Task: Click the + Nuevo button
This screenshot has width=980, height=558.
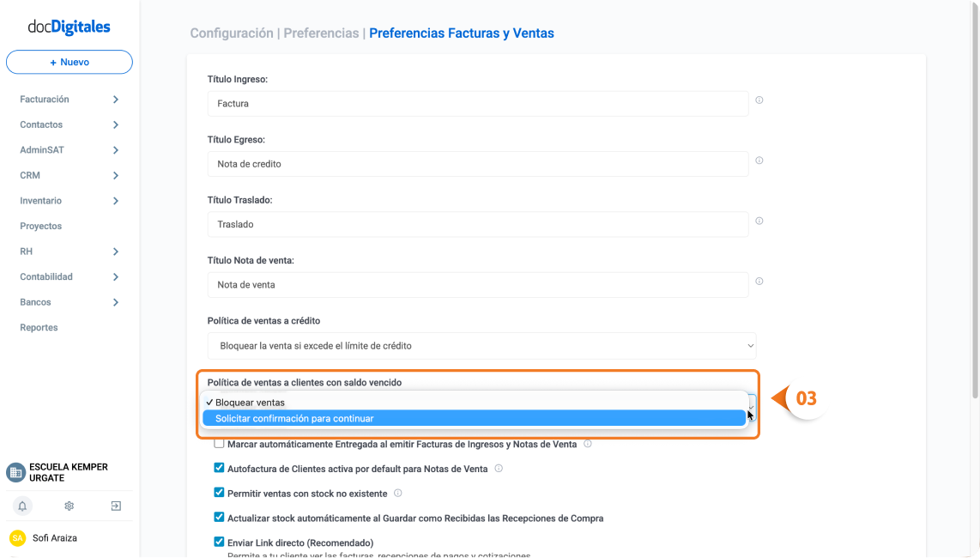Action: (x=70, y=62)
